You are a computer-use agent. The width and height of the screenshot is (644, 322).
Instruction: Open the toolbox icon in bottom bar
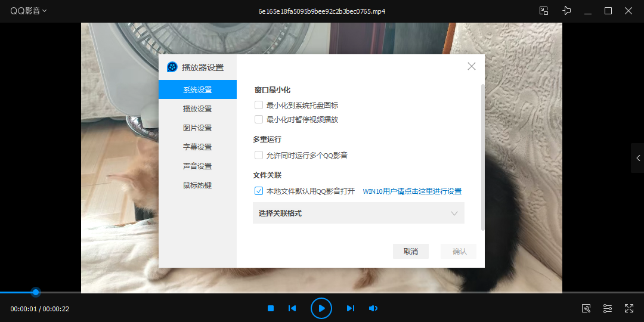point(586,308)
